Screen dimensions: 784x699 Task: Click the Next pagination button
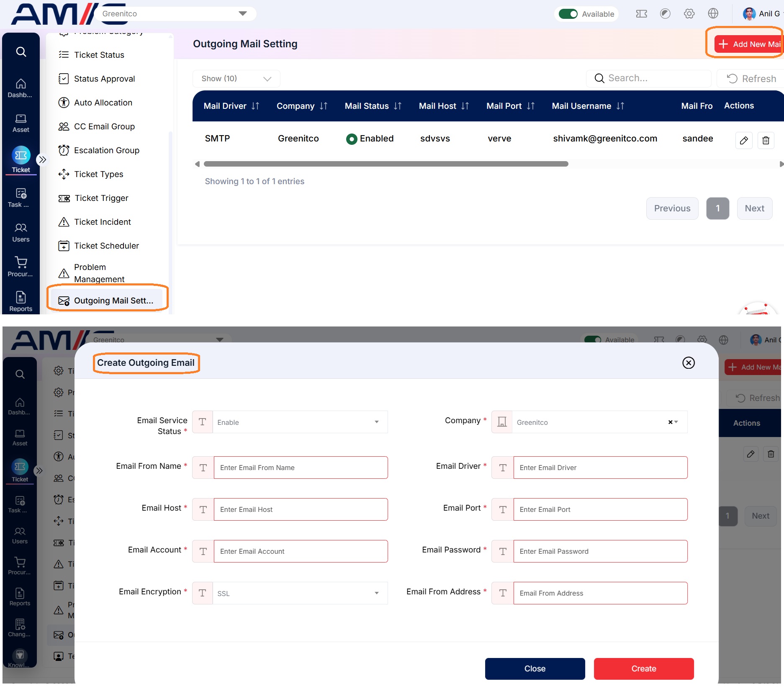(754, 208)
